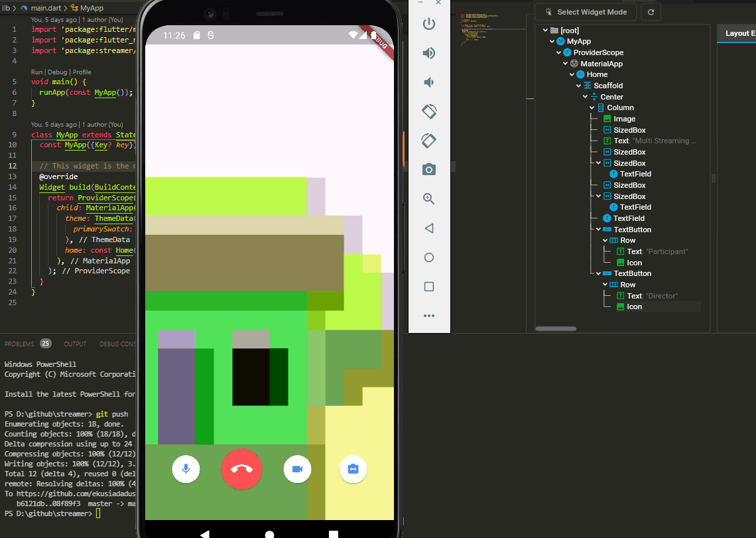Click the emulator sidebar home circle
This screenshot has width=756, height=538.
click(x=428, y=257)
